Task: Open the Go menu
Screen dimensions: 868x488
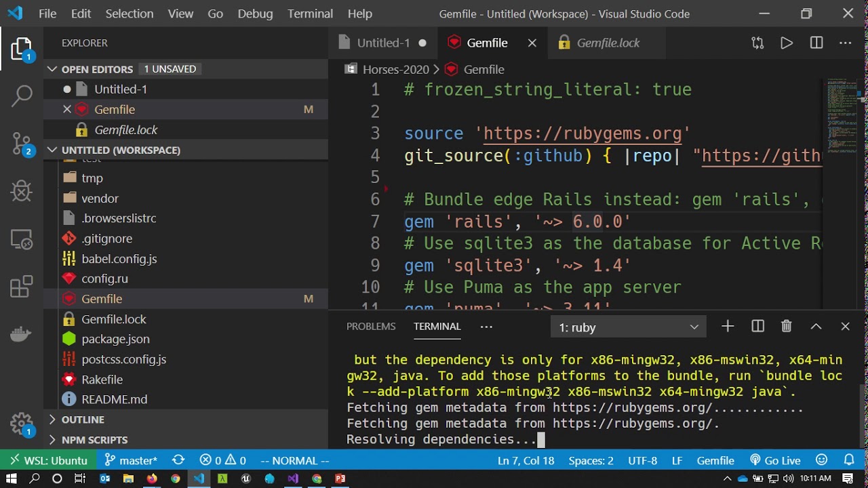Action: point(216,14)
